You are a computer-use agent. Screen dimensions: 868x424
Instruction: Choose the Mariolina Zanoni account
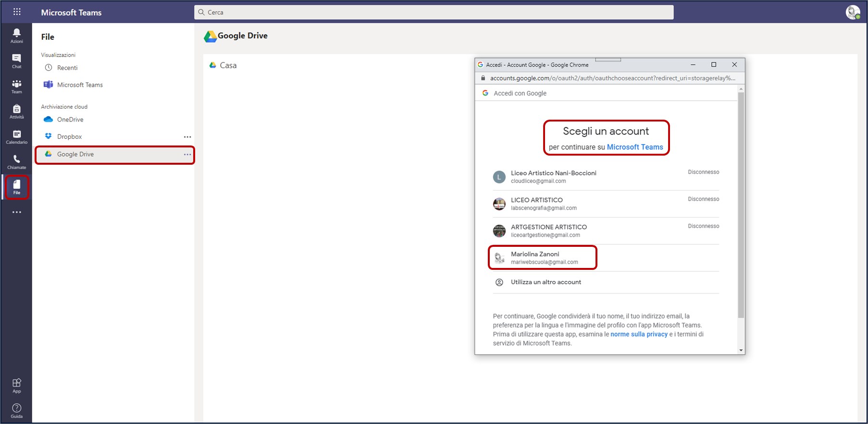[x=606, y=258]
